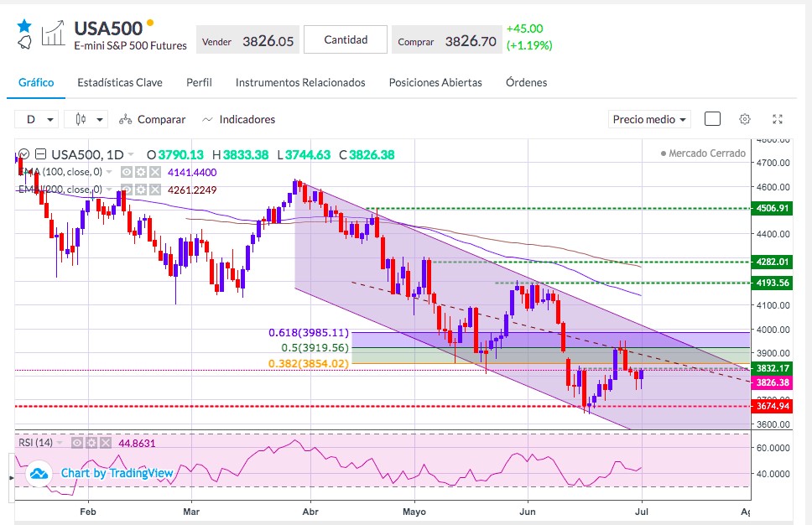
Task: Open the Órdenes tab
Action: pos(526,83)
